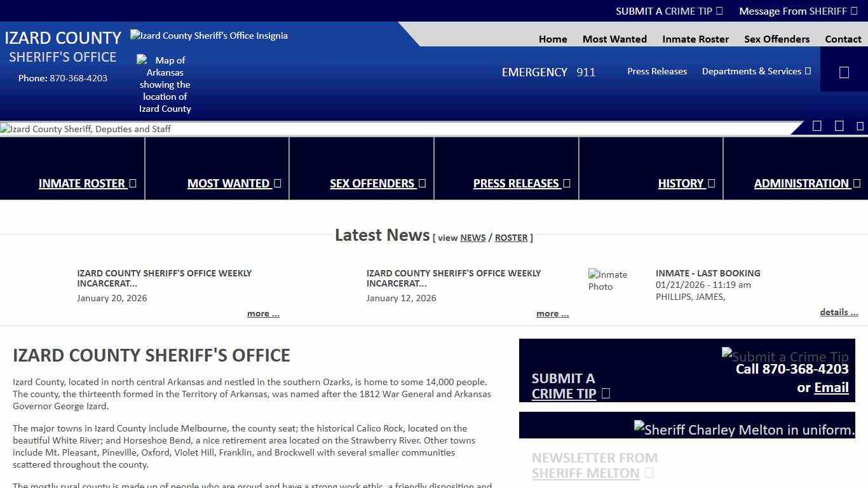Open the Submit a Crime Tip image
The height and width of the screenshot is (488, 868).
(x=785, y=356)
